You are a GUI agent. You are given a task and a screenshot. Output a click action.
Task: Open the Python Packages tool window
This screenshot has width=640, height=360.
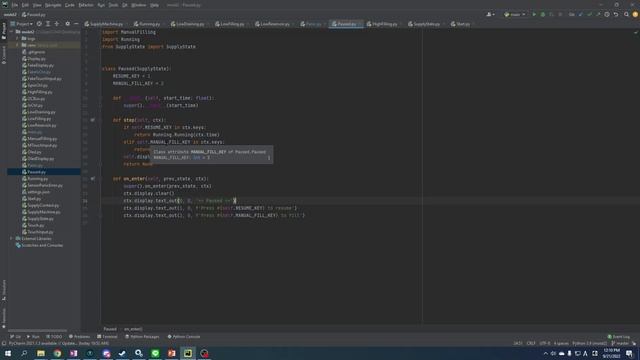tap(142, 337)
